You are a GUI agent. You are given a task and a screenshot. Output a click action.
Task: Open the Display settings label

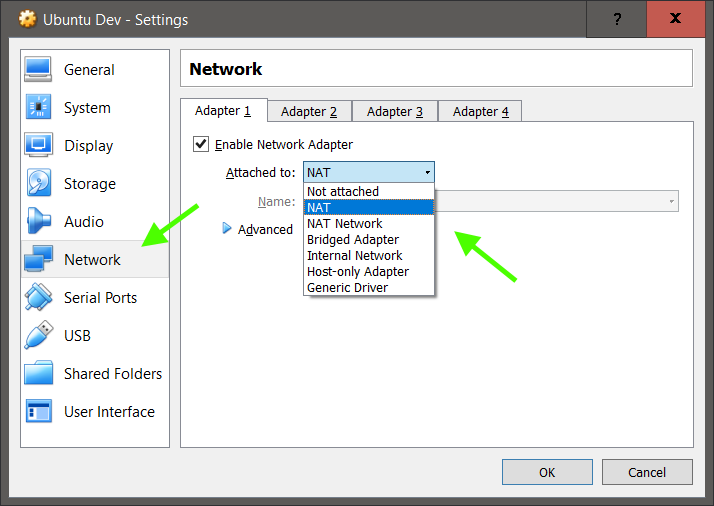[x=89, y=146]
